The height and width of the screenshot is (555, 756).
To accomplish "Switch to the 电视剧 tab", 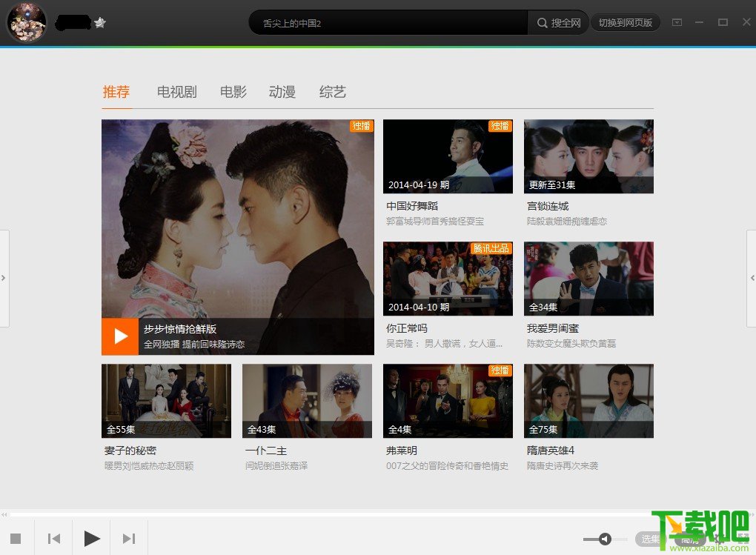I will (176, 92).
